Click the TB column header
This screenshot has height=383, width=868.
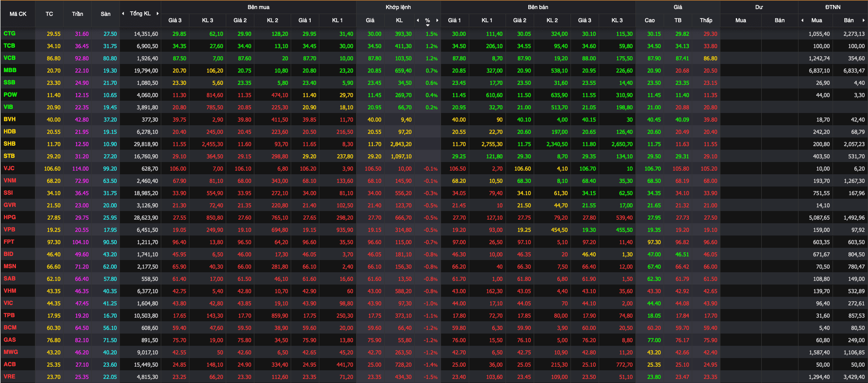click(x=678, y=20)
